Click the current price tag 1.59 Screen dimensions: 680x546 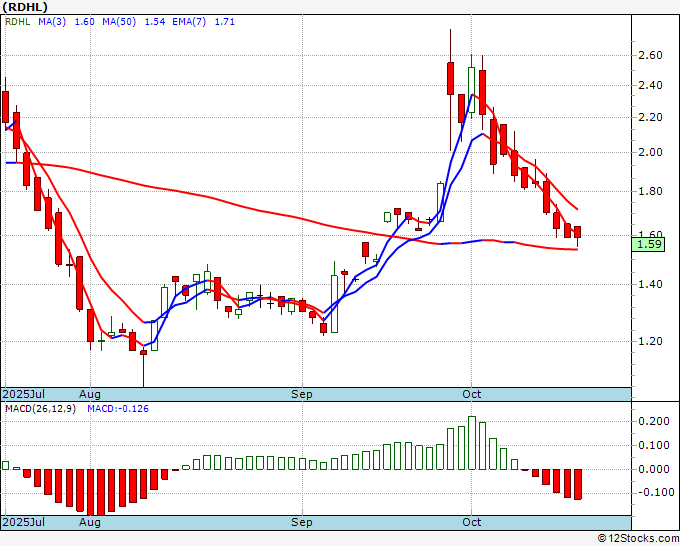pos(648,244)
